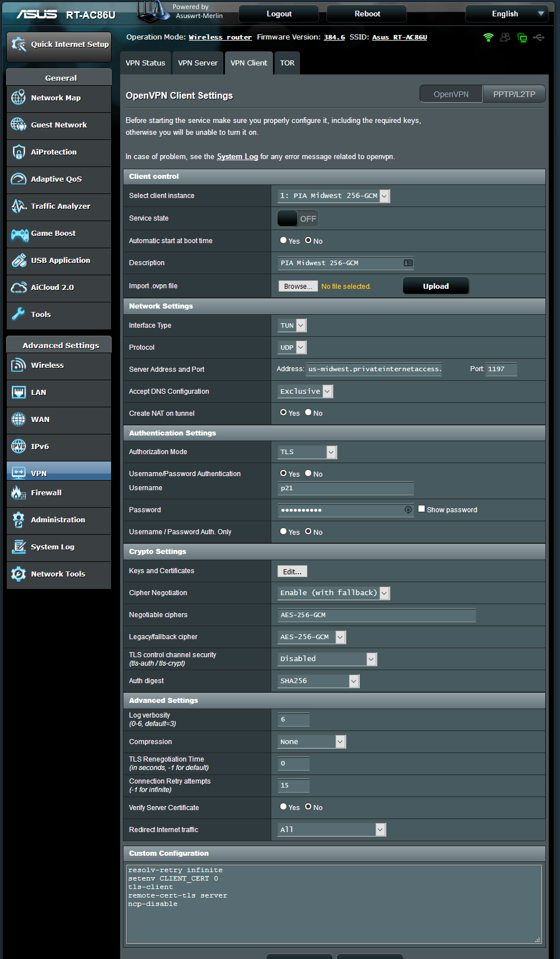
Task: Open the Select client instance dropdown
Action: tap(333, 196)
